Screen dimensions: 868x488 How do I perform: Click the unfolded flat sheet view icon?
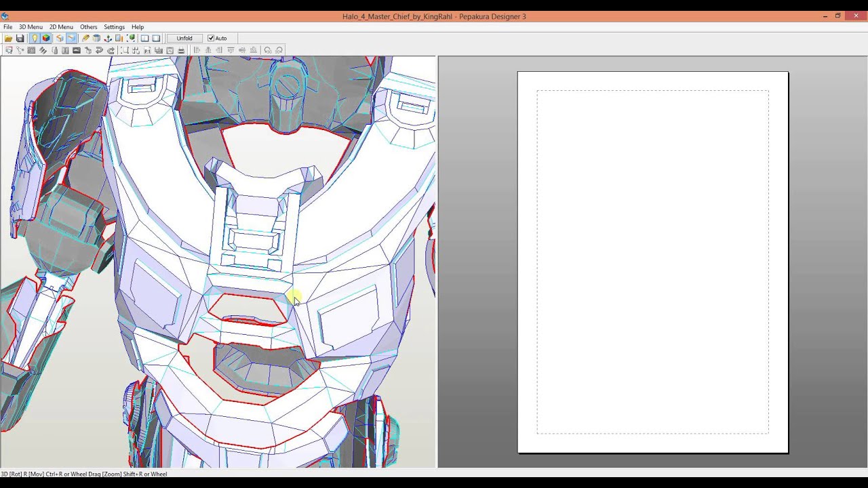click(x=71, y=39)
